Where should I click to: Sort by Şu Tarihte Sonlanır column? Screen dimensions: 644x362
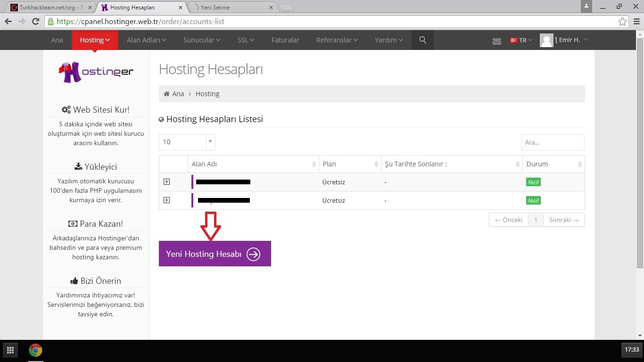(x=452, y=164)
